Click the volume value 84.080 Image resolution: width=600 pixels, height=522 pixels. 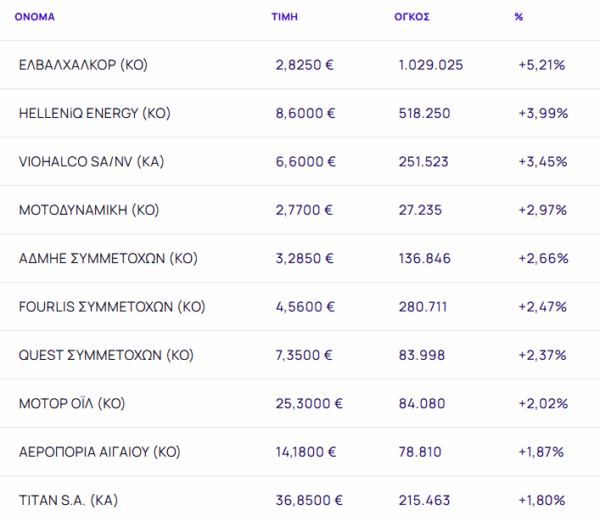click(x=422, y=403)
